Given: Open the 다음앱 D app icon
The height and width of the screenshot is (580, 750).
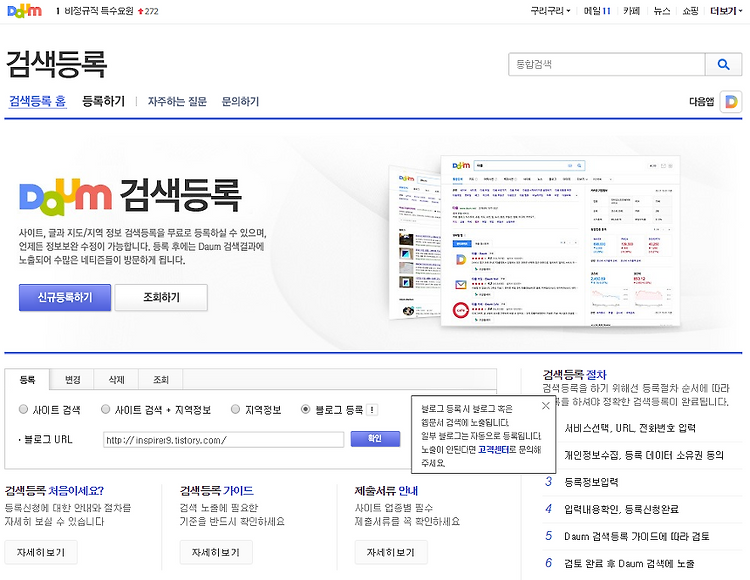Looking at the screenshot, I should pyautogui.click(x=731, y=102).
